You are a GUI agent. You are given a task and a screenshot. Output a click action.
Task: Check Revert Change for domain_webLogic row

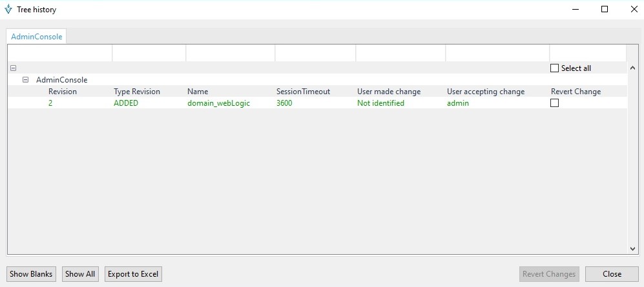(x=554, y=103)
